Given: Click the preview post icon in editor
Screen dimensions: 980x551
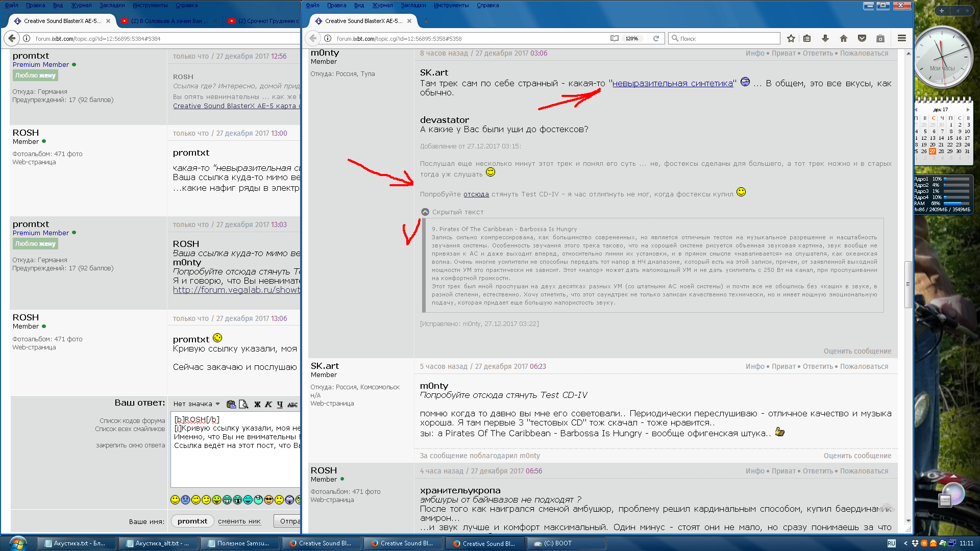Looking at the screenshot, I should point(243,404).
